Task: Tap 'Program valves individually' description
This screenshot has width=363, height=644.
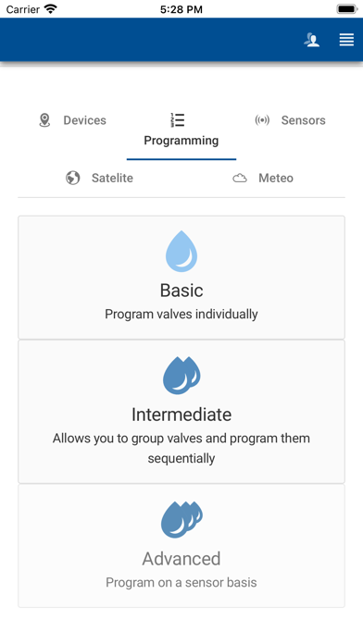Action: 181,315
